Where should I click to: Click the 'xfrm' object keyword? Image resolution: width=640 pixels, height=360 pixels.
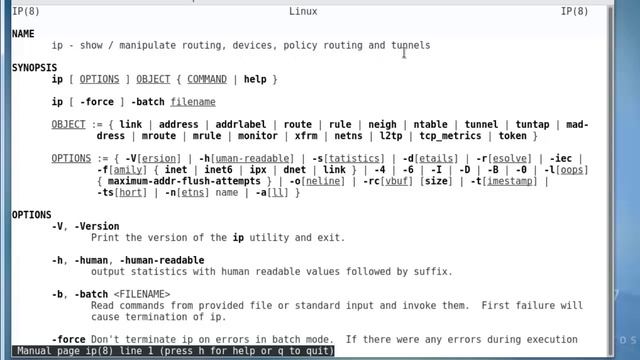(306, 136)
